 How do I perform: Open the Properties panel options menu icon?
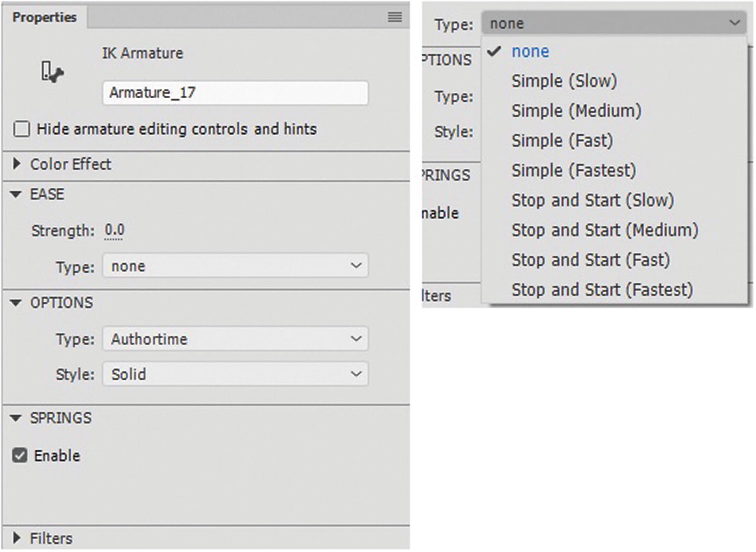(x=394, y=17)
